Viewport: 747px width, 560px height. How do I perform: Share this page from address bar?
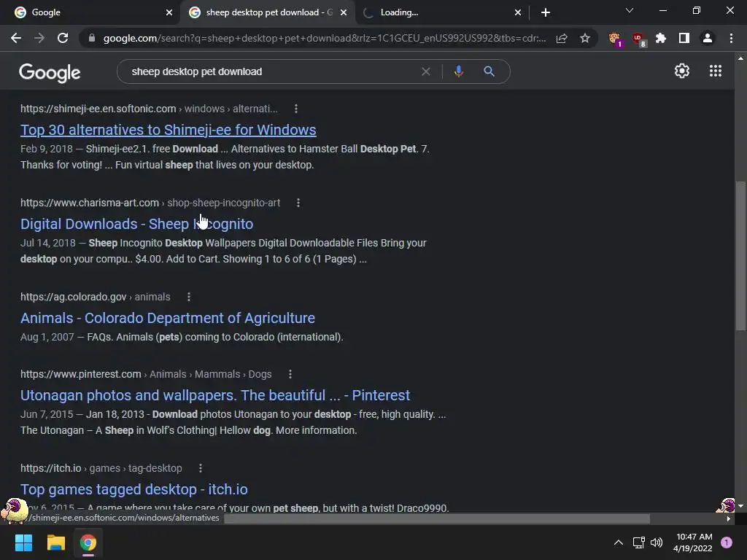click(562, 38)
